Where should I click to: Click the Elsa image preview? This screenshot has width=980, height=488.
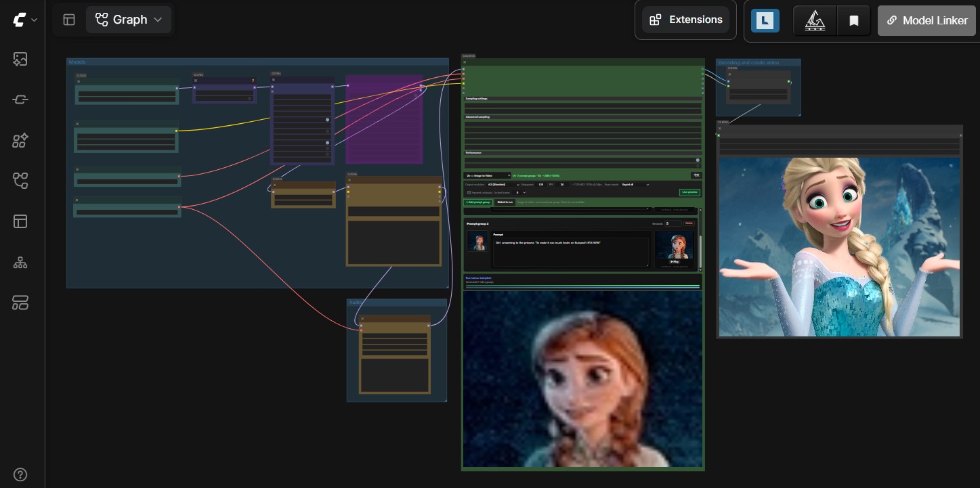[839, 247]
